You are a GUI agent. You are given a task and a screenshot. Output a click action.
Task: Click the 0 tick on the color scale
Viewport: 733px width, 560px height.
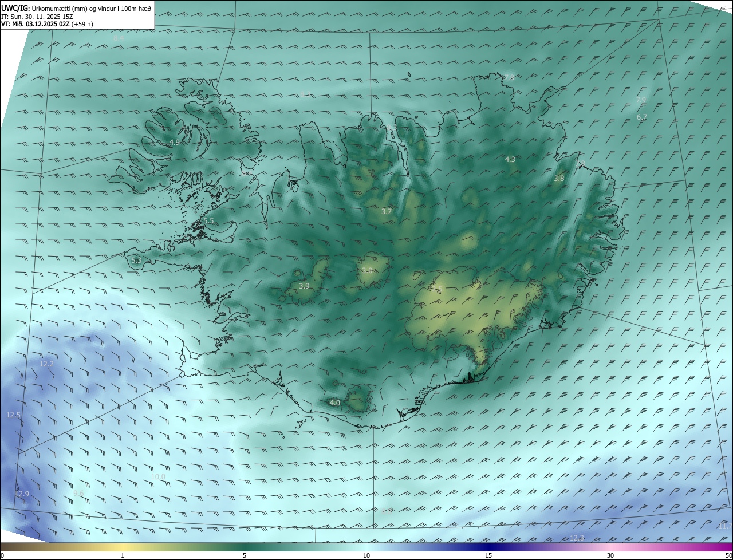2,555
